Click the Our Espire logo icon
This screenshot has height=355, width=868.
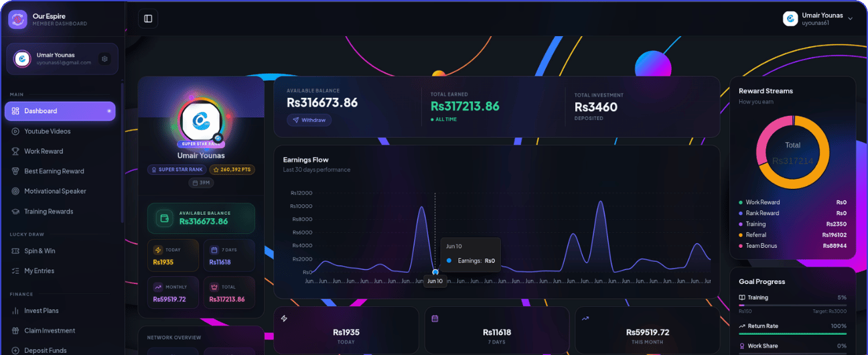click(17, 19)
